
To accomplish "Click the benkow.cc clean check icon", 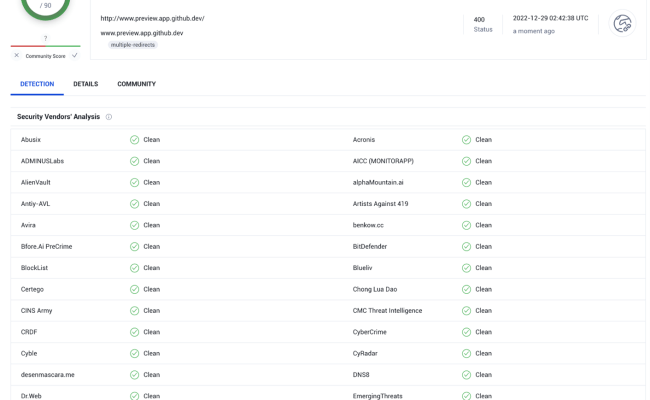I will click(x=466, y=225).
